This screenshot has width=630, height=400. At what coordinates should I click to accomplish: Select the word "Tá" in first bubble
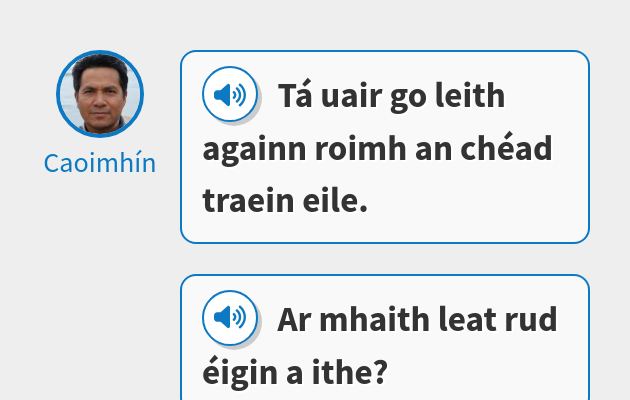coord(295,96)
